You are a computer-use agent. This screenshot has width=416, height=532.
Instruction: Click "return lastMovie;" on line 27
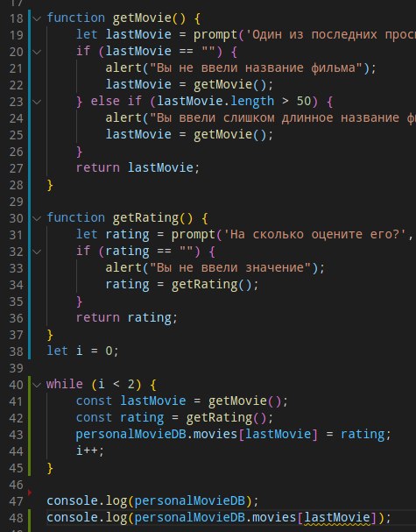click(138, 167)
